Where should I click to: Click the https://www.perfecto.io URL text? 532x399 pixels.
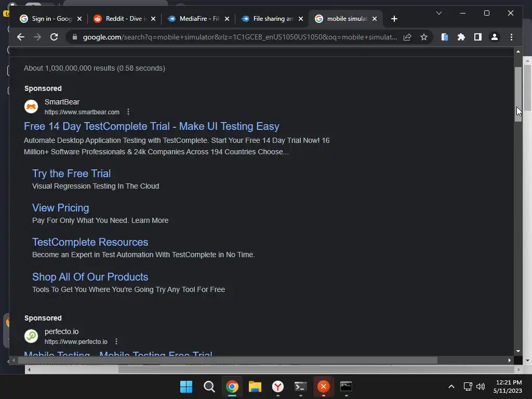click(76, 342)
